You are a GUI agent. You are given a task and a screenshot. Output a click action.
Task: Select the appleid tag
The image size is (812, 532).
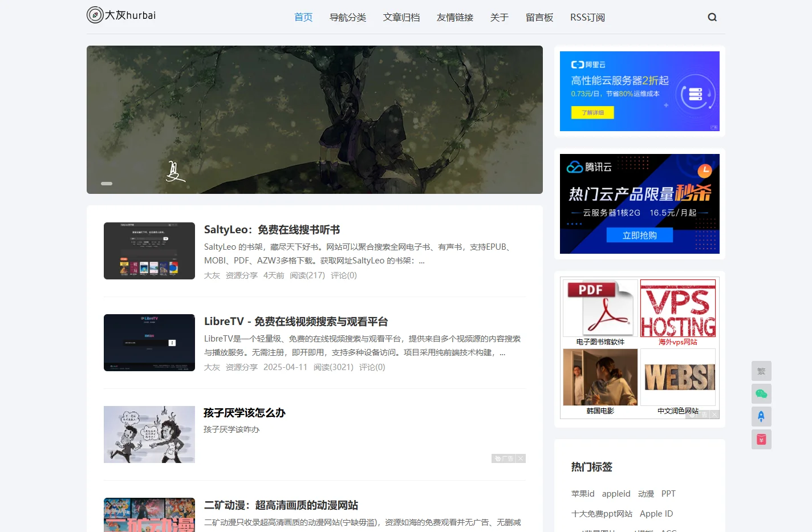click(x=616, y=494)
